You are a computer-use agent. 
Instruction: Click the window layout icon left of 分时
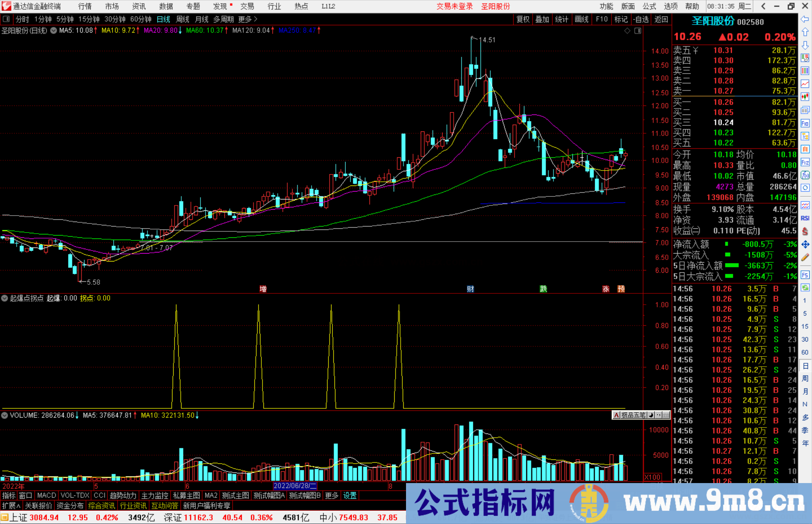pos(6,19)
